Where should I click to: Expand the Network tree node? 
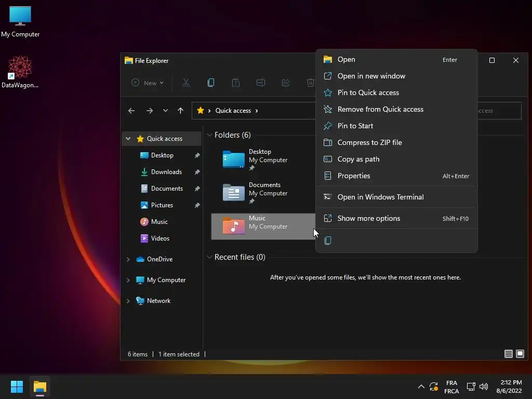coord(128,301)
